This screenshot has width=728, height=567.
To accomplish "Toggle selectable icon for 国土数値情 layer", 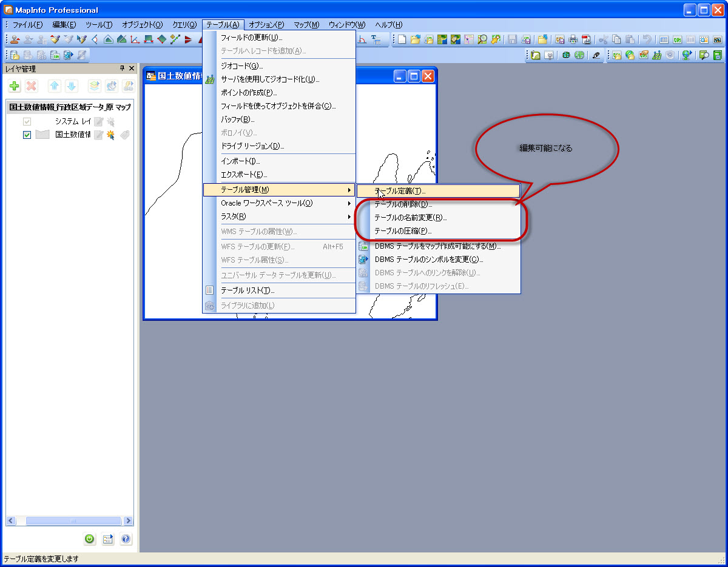I will point(111,135).
